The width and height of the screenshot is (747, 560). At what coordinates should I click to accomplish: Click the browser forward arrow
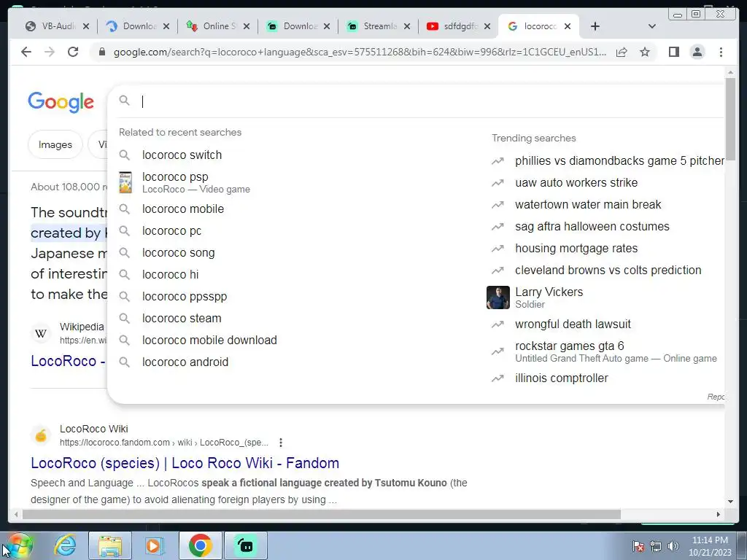click(50, 52)
